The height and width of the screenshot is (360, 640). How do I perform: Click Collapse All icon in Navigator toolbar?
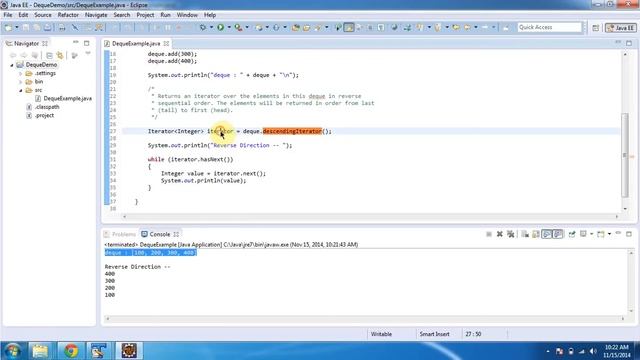coord(49,55)
